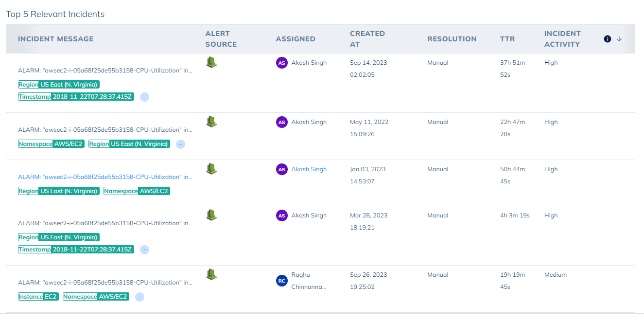The width and height of the screenshot is (644, 322).
Task: Open the highlighted ALARM incident message link
Action: pyautogui.click(x=105, y=177)
